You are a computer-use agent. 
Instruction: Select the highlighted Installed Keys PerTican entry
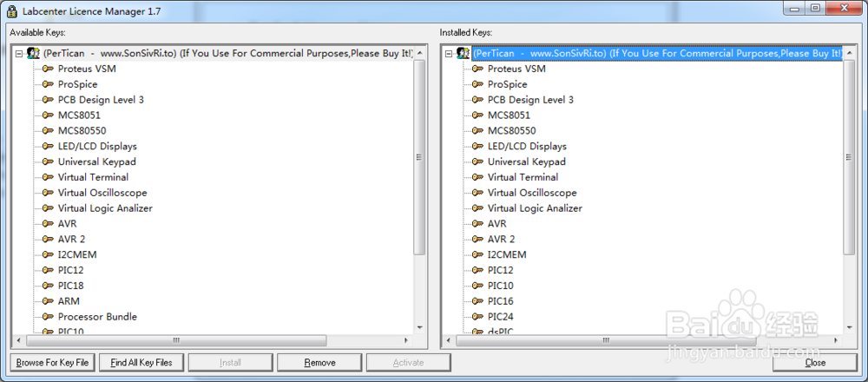click(657, 54)
